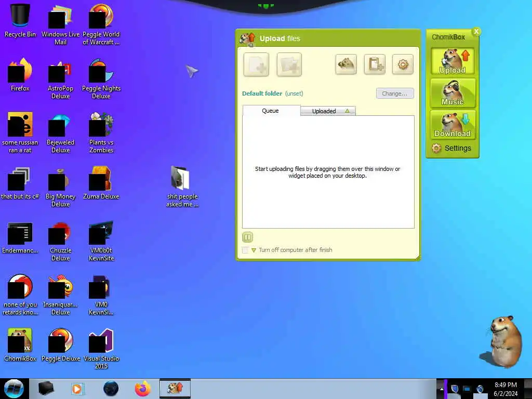Select the Visual Studio 2015 desktop icon
The image size is (532, 399).
tap(101, 349)
